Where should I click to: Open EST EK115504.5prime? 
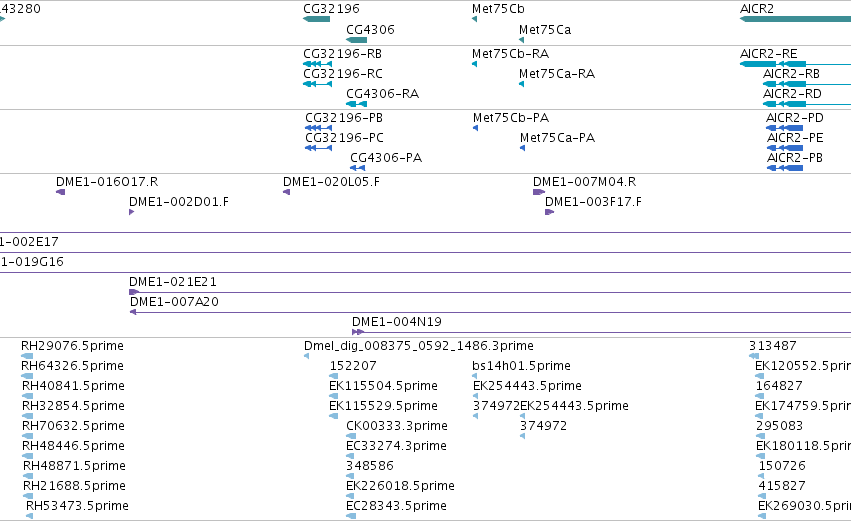point(383,386)
